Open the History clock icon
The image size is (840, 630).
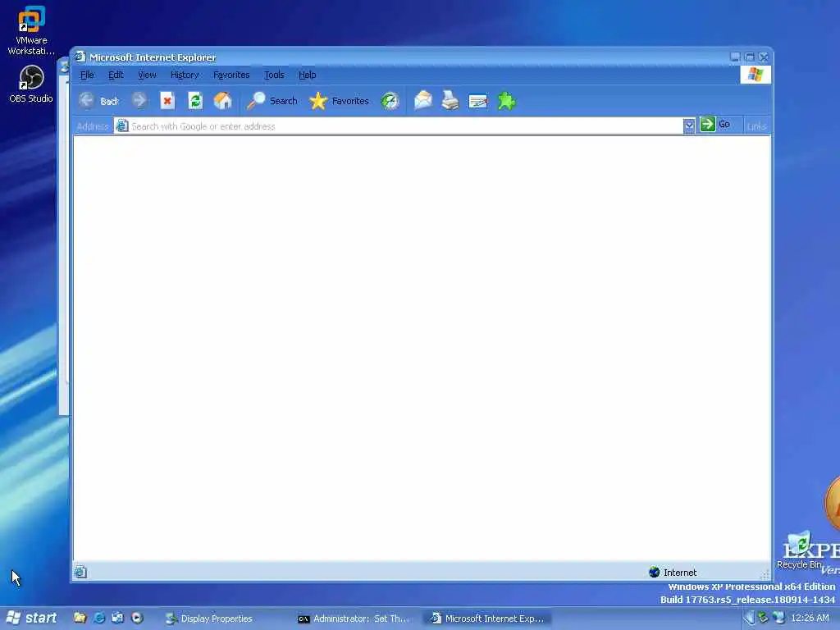pos(390,101)
